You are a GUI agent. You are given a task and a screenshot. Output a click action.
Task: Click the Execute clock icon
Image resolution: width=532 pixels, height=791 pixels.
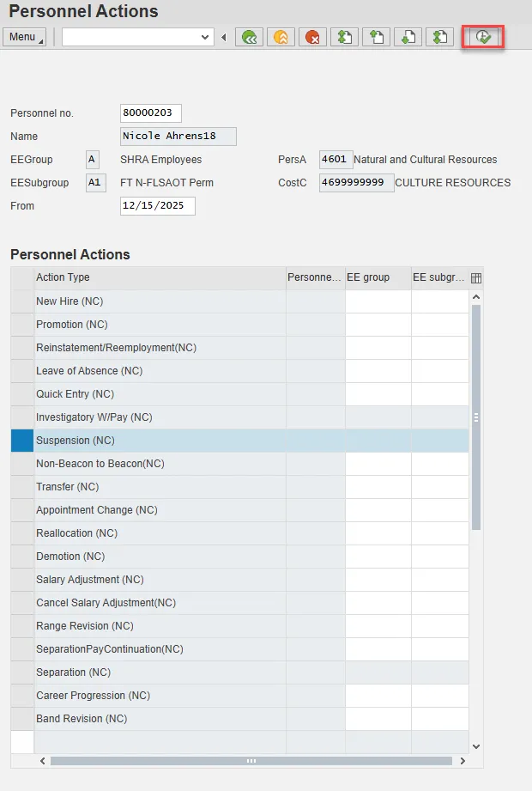483,37
